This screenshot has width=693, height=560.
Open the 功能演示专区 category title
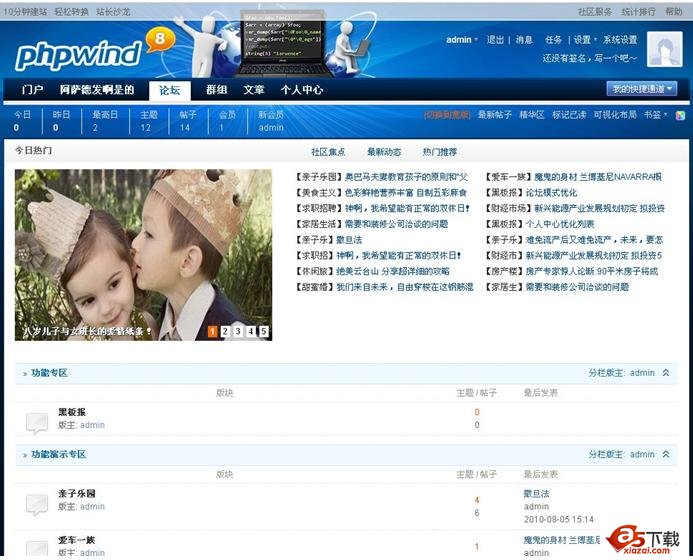(x=58, y=454)
